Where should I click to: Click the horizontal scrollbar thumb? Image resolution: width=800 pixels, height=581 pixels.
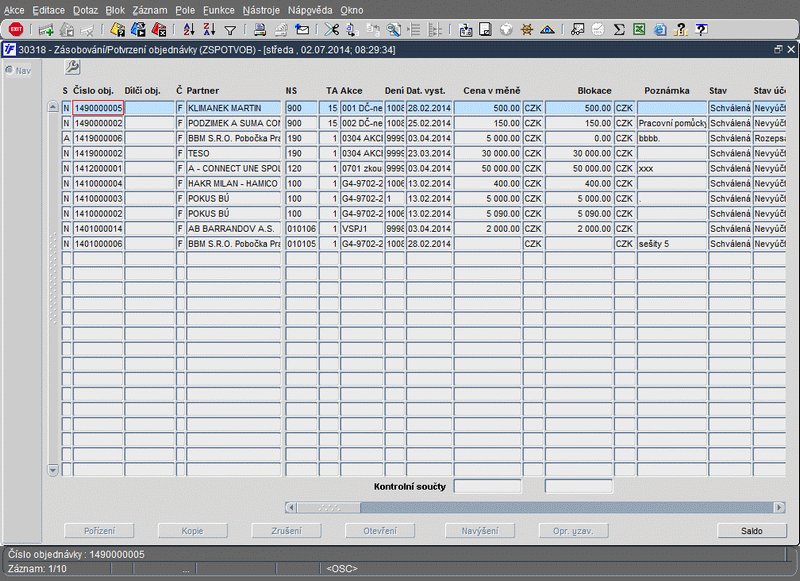pos(329,508)
